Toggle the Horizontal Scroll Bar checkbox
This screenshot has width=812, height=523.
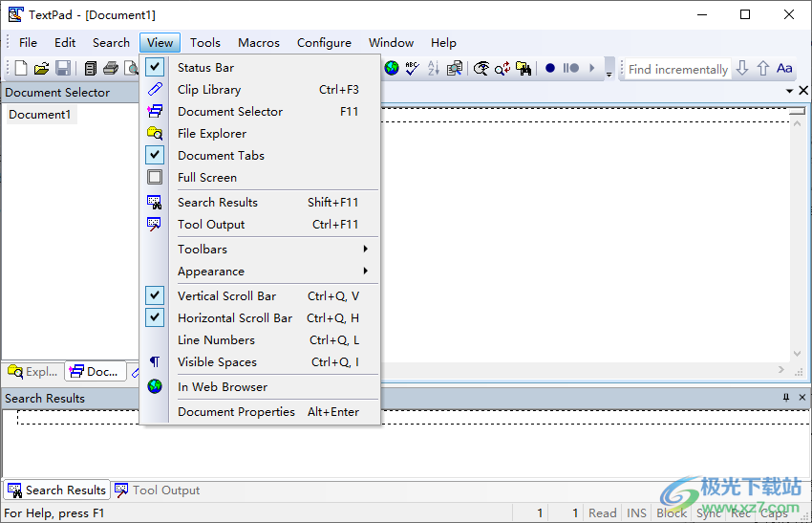[x=155, y=317]
